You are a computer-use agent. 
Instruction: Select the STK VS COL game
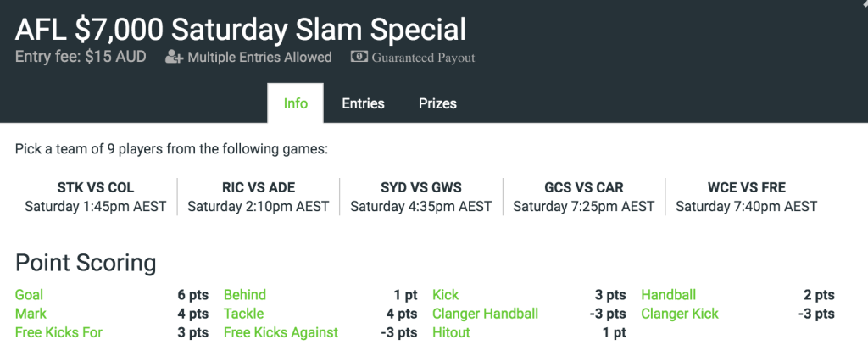[x=96, y=197]
